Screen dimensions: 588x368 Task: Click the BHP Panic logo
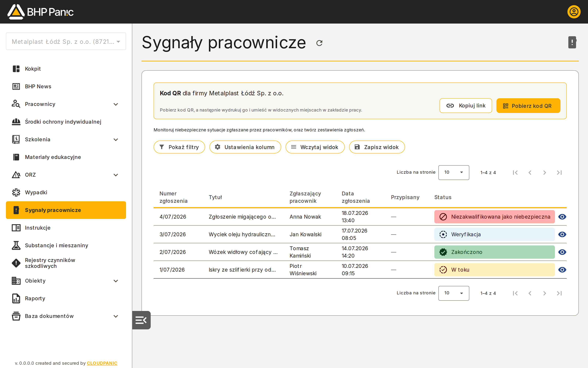pyautogui.click(x=40, y=12)
